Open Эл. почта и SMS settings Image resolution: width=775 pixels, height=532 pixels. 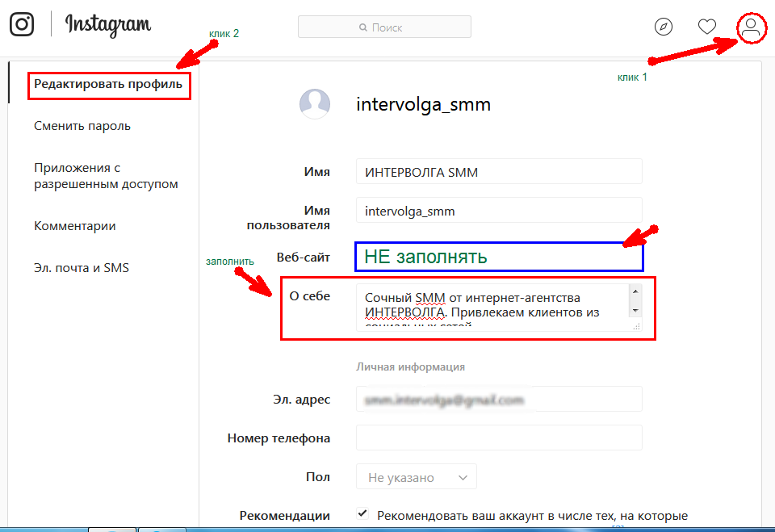(82, 268)
